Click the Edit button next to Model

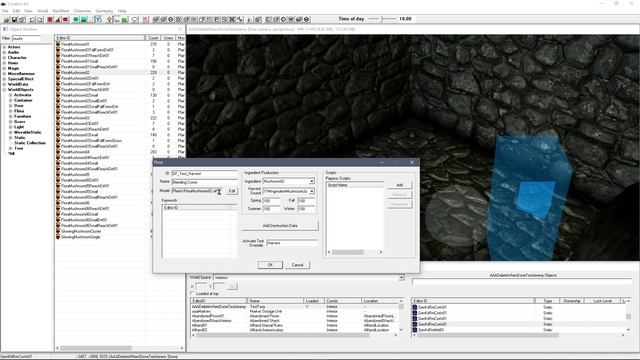pos(232,191)
